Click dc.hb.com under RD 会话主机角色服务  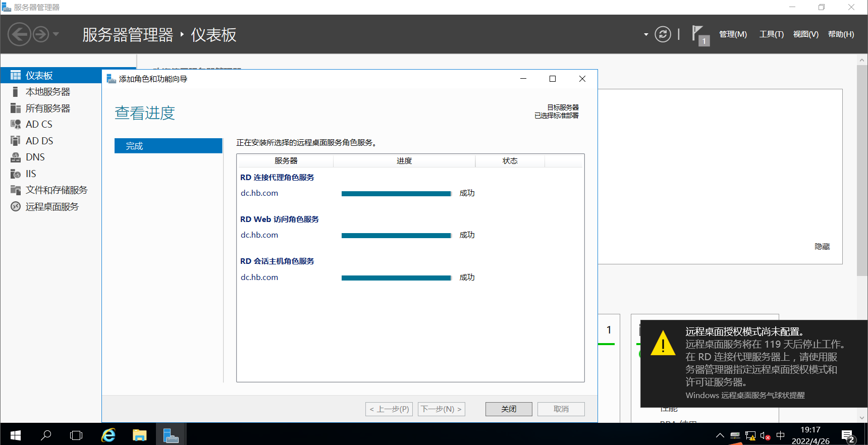click(259, 277)
